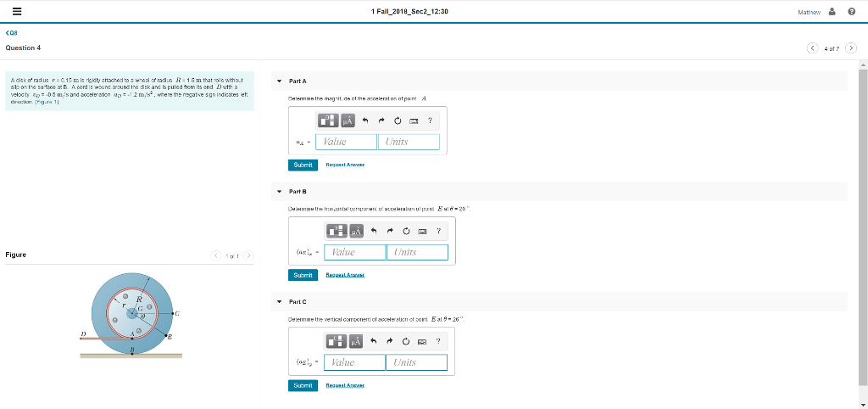Undo in Part C answer toolbar
Screen dimensions: 868x409
click(374, 341)
